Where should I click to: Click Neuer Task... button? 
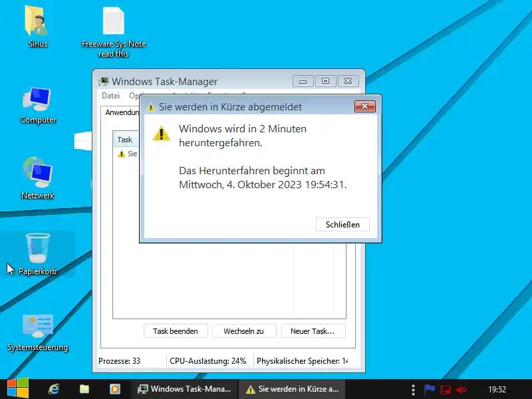[x=313, y=331]
